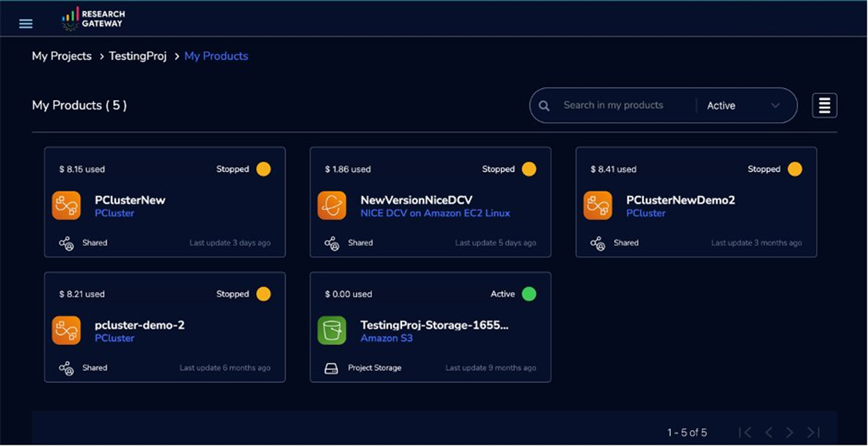Click "$ 8.15 used" cost text
868x446 pixels.
(82, 169)
